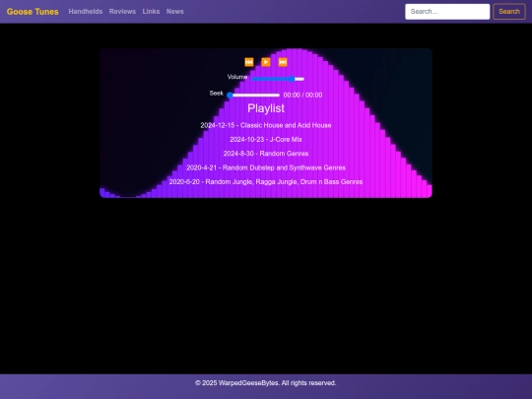Play 2020-4-21 Random Dubstep and Synthwave Genres
Image resolution: width=532 pixels, height=399 pixels.
266,167
